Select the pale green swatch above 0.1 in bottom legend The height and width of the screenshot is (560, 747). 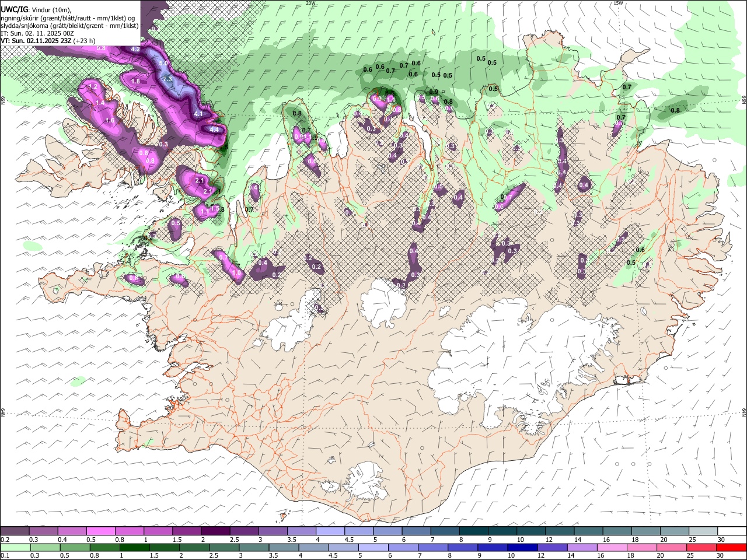tap(15, 547)
